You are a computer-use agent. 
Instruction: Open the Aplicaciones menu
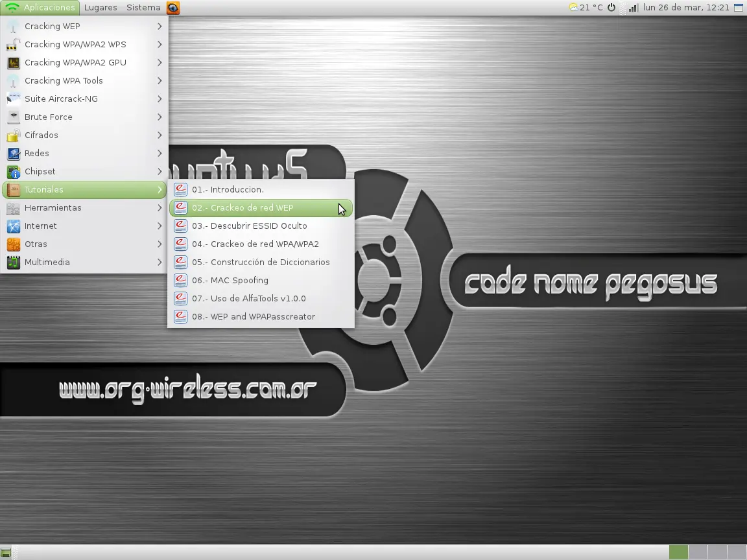(x=40, y=8)
